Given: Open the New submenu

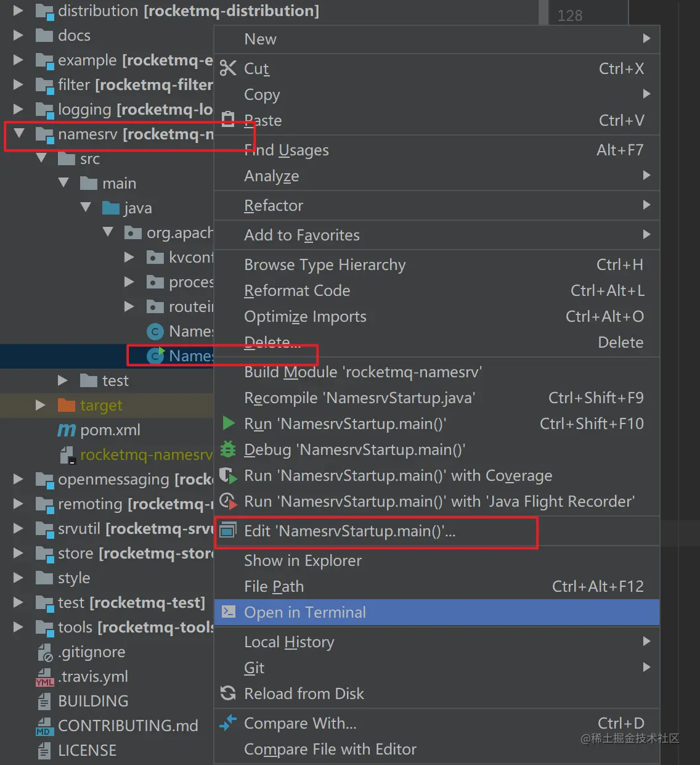Looking at the screenshot, I should (437, 39).
